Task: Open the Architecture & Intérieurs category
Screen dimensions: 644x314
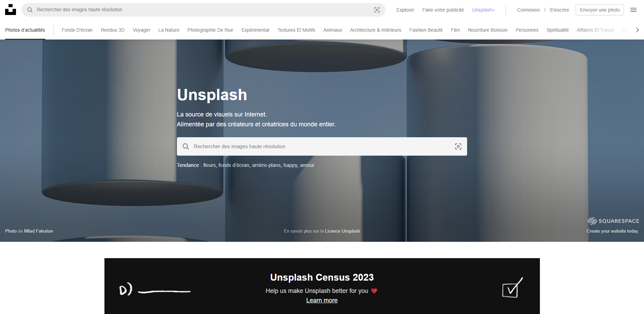Action: click(x=375, y=30)
